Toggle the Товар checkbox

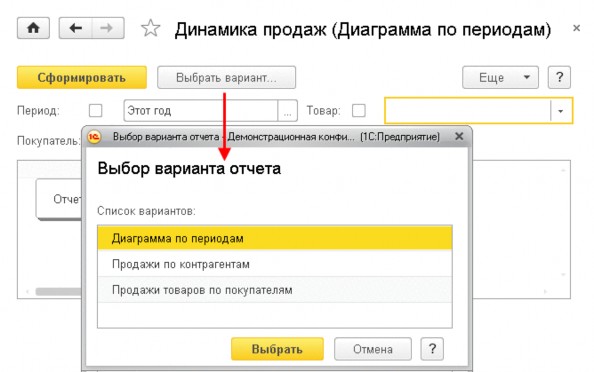pos(359,111)
